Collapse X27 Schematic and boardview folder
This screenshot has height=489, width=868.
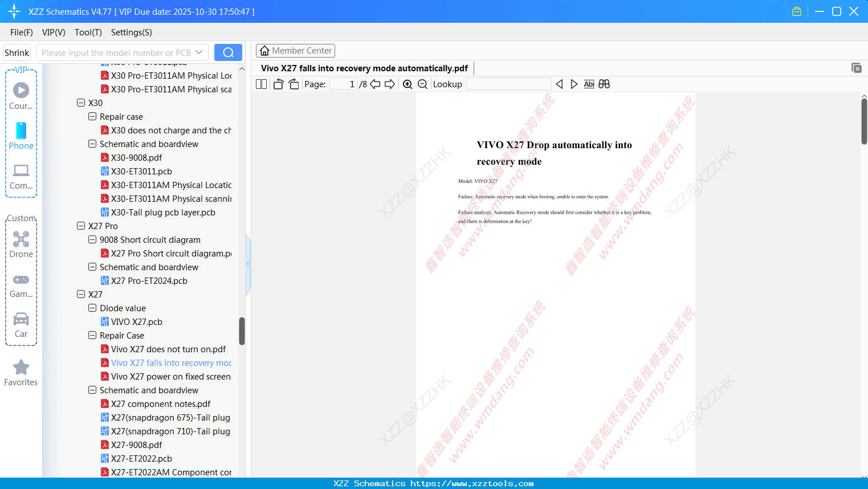[92, 390]
